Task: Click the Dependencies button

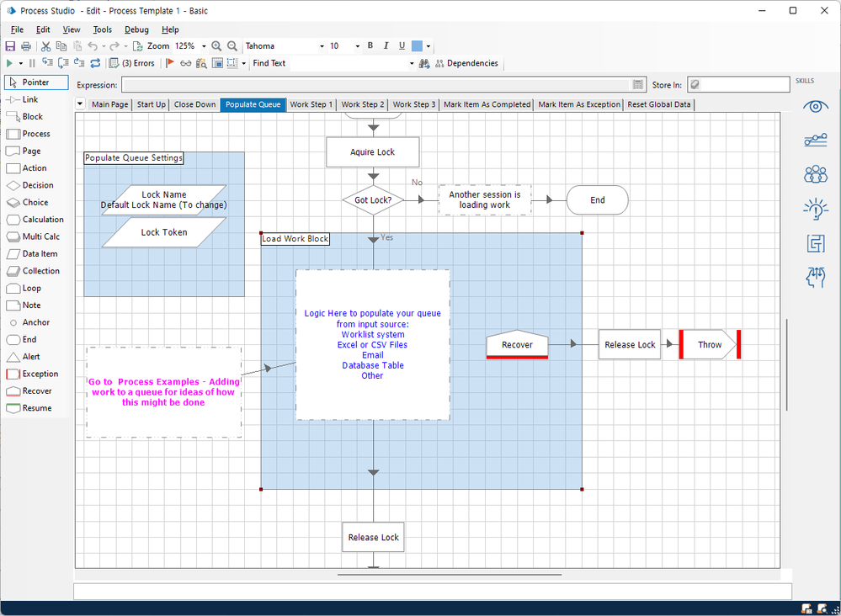Action: (x=466, y=63)
